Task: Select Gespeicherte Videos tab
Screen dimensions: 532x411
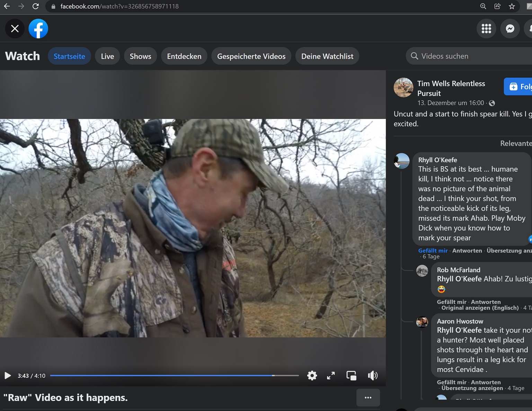Action: (x=251, y=56)
